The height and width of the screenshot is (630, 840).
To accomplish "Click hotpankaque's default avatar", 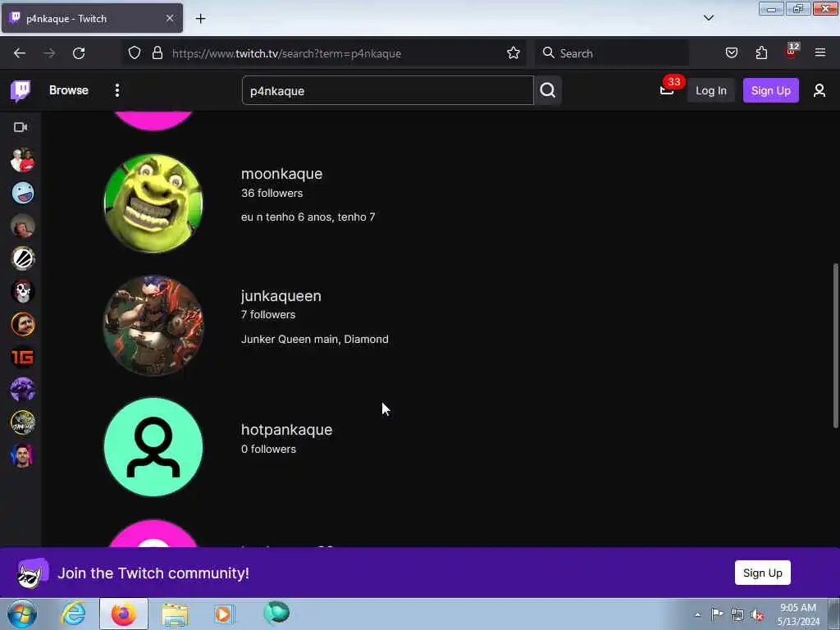I will click(153, 447).
